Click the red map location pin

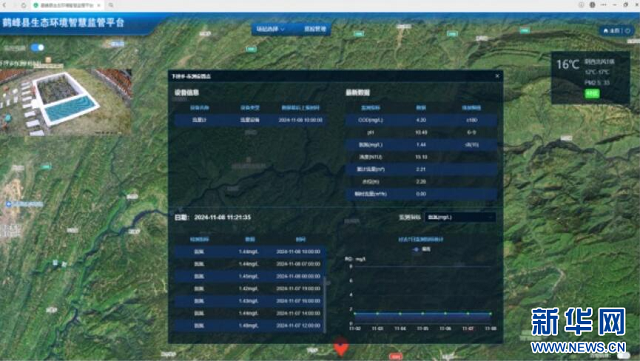pyautogui.click(x=341, y=347)
